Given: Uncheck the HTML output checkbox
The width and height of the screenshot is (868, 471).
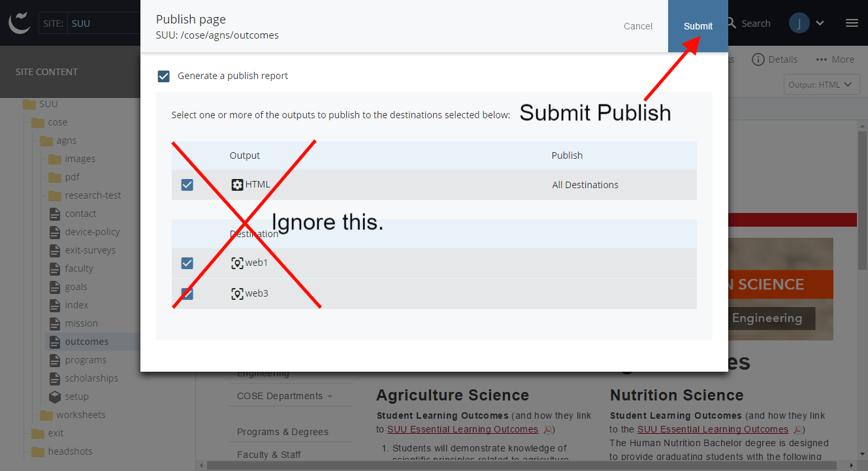Looking at the screenshot, I should [x=187, y=185].
